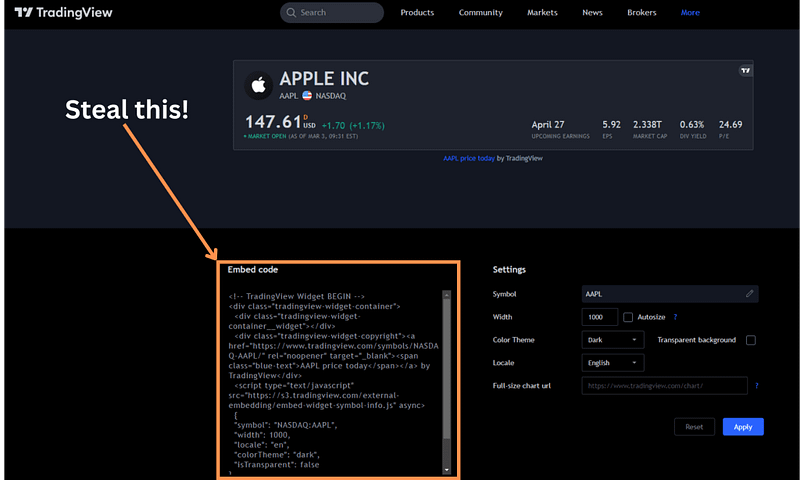Click the Full-size chart url field
Image resolution: width=800 pixels, height=480 pixels.
tap(664, 386)
